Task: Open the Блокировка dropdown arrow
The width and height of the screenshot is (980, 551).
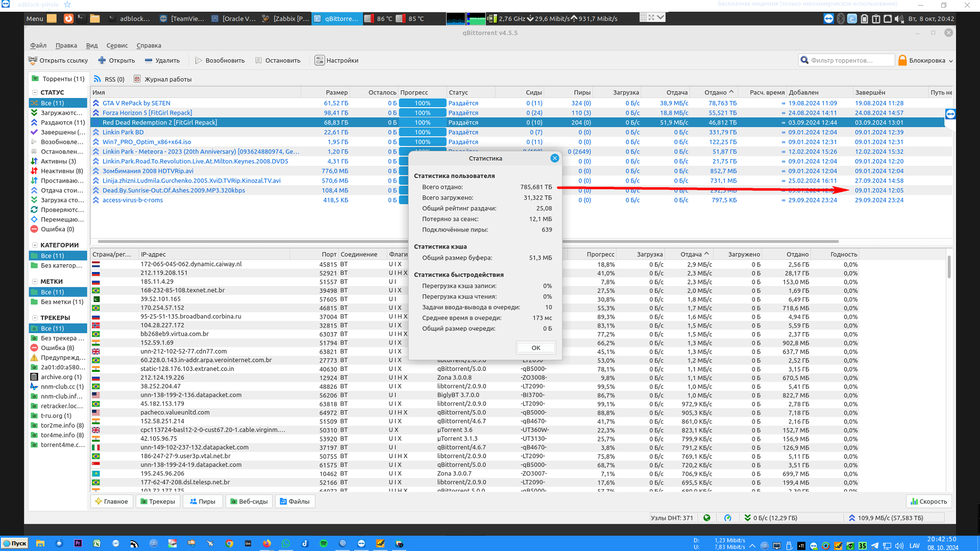Action: coord(951,61)
